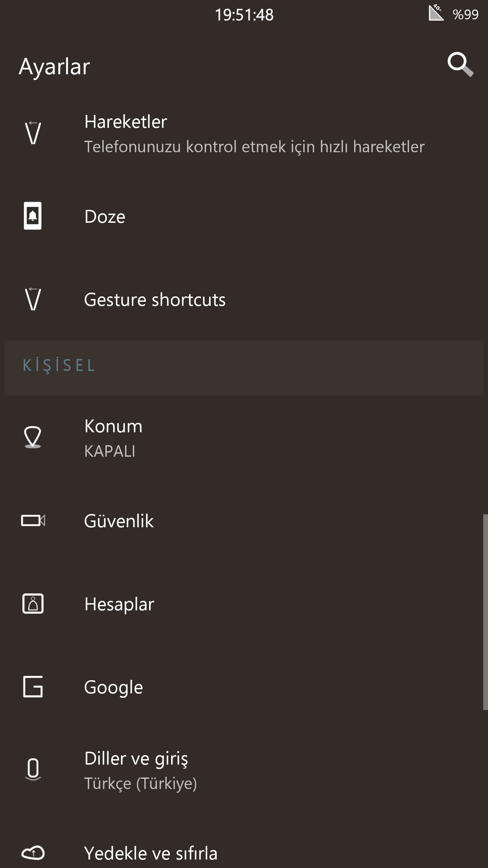This screenshot has height=868, width=488.
Task: Click the vertical scrollbar thumb
Action: tap(485, 612)
